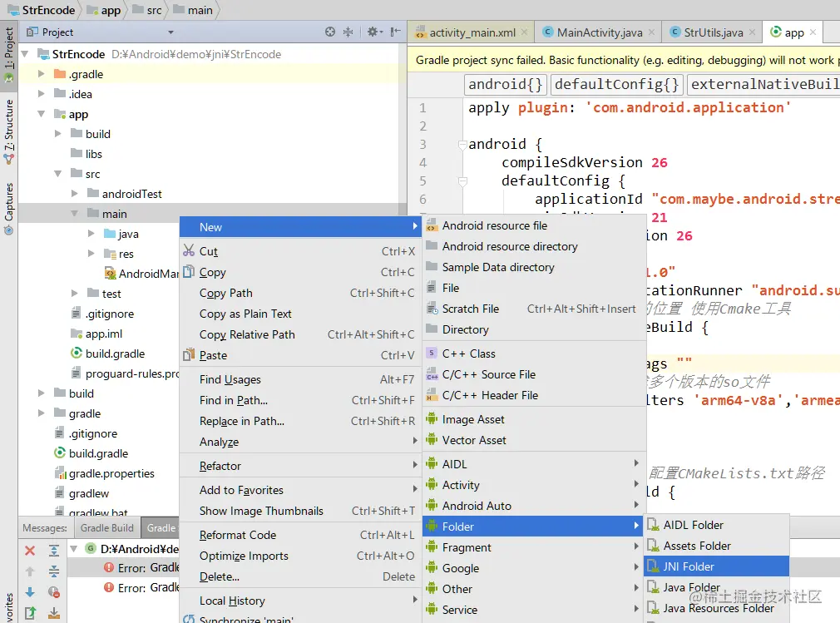840x623 pixels.
Task: Click the android{} breadcrumb
Action: coord(505,84)
